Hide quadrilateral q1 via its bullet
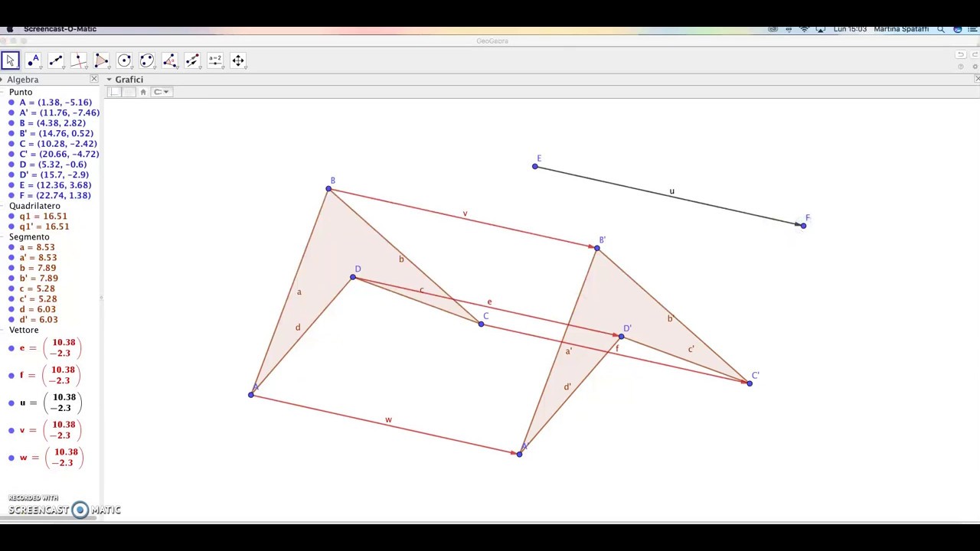Viewport: 980px width, 551px height. pos(11,217)
